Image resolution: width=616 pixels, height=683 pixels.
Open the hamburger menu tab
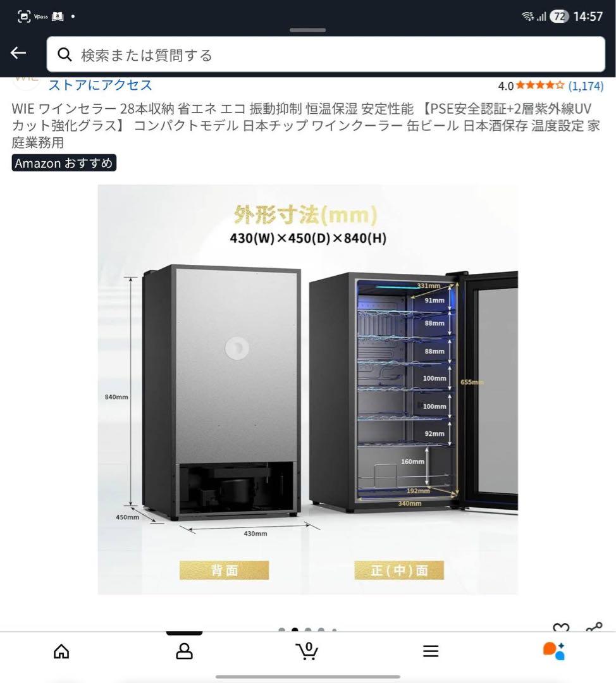[431, 651]
